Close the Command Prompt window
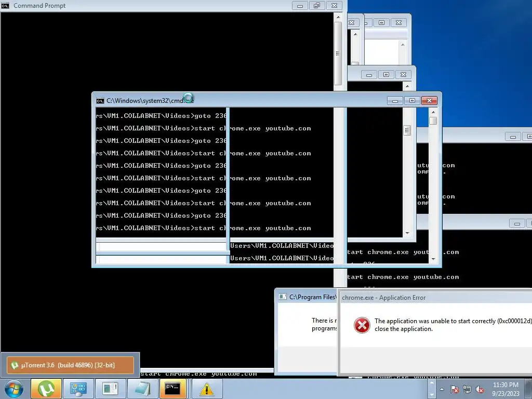 click(x=334, y=6)
